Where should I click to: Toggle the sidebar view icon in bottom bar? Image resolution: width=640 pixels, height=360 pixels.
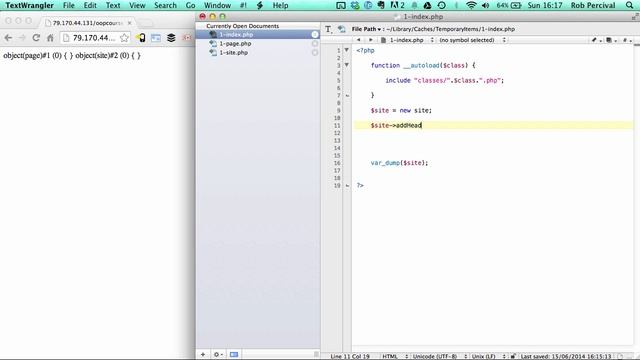click(233, 354)
